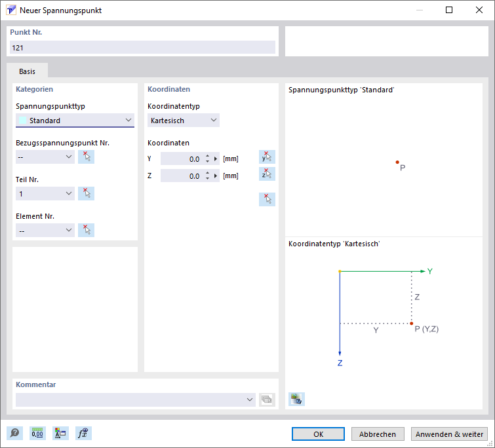This screenshot has width=495, height=448.
Task: Click the graphic view settings icon below diagram
Action: (x=296, y=399)
